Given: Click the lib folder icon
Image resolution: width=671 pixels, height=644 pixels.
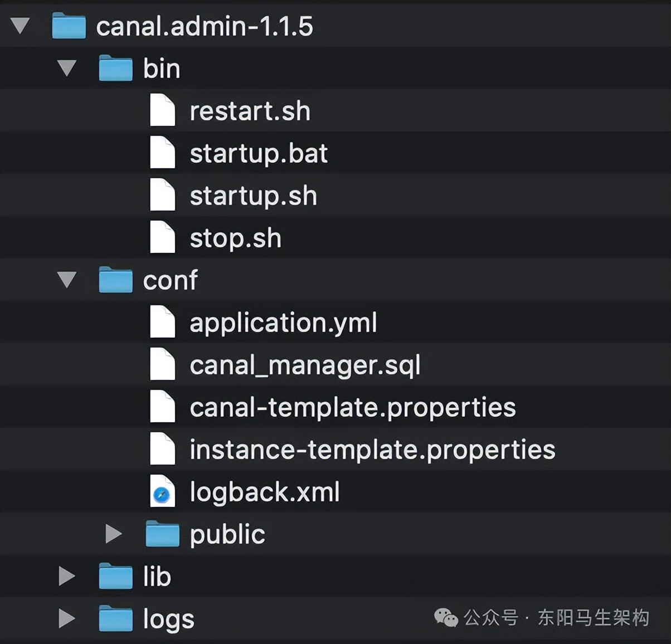Looking at the screenshot, I should coord(115,577).
